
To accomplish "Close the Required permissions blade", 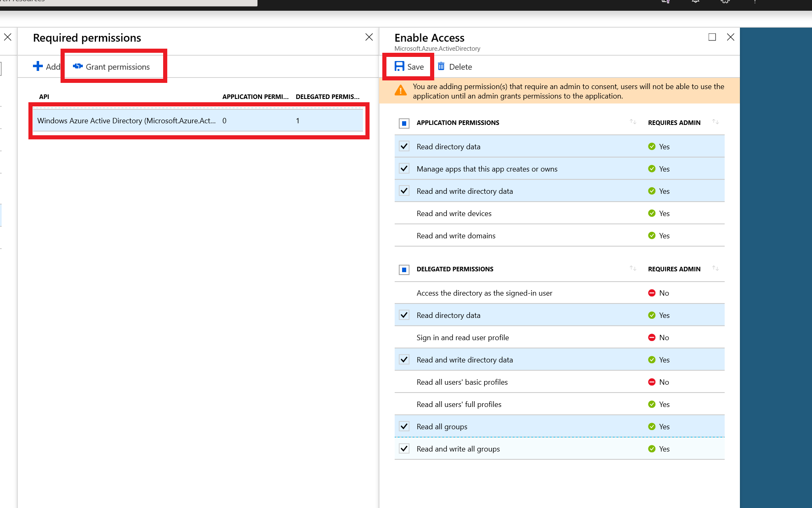I will [369, 37].
